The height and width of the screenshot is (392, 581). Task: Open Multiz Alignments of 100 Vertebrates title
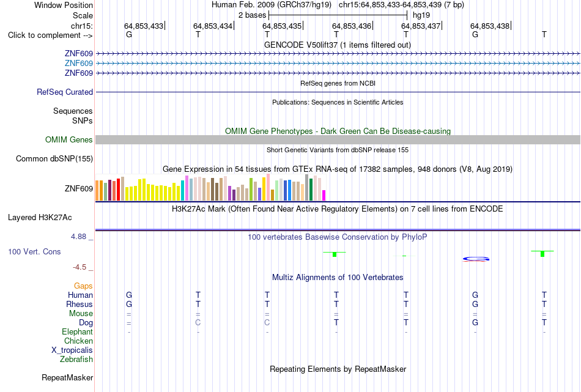point(338,278)
